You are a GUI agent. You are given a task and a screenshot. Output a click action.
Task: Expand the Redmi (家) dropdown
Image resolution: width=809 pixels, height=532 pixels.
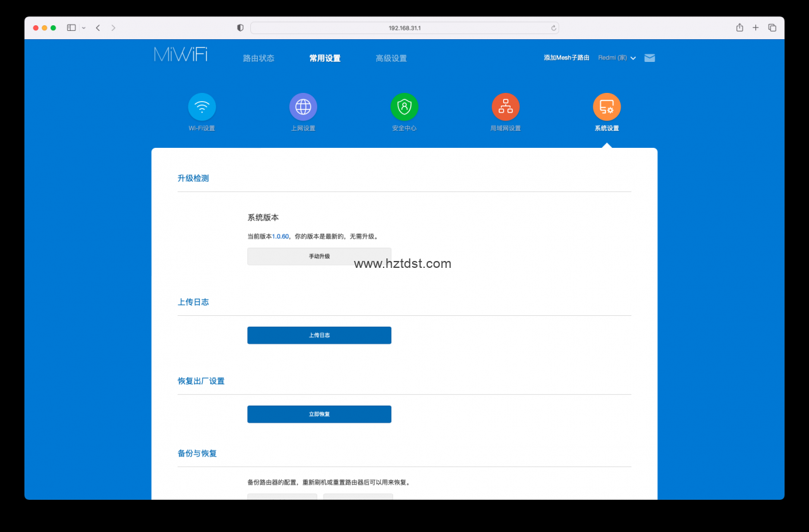617,57
